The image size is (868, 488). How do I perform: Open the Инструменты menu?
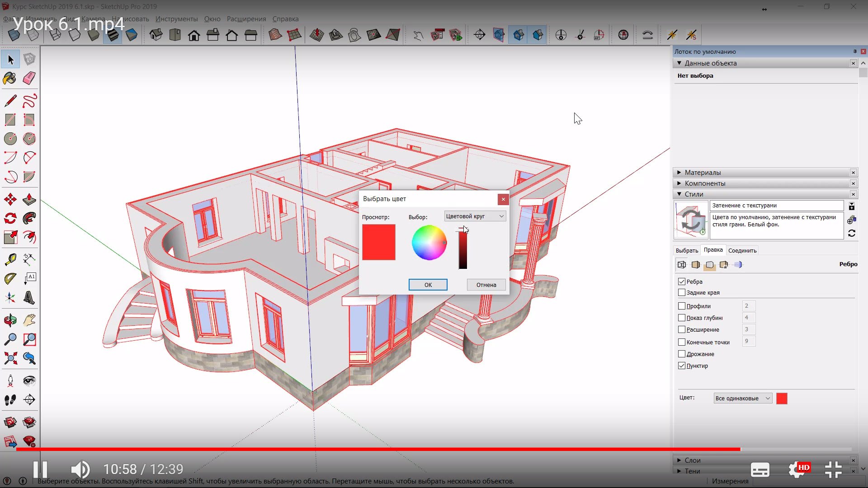click(177, 19)
